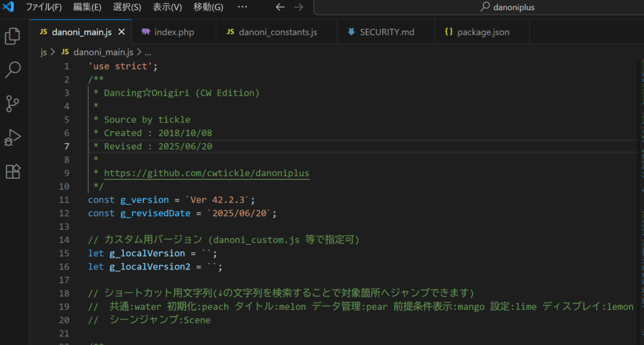This screenshot has height=345, width=644.
Task: Click the braces icon on package.json tab
Action: [448, 31]
